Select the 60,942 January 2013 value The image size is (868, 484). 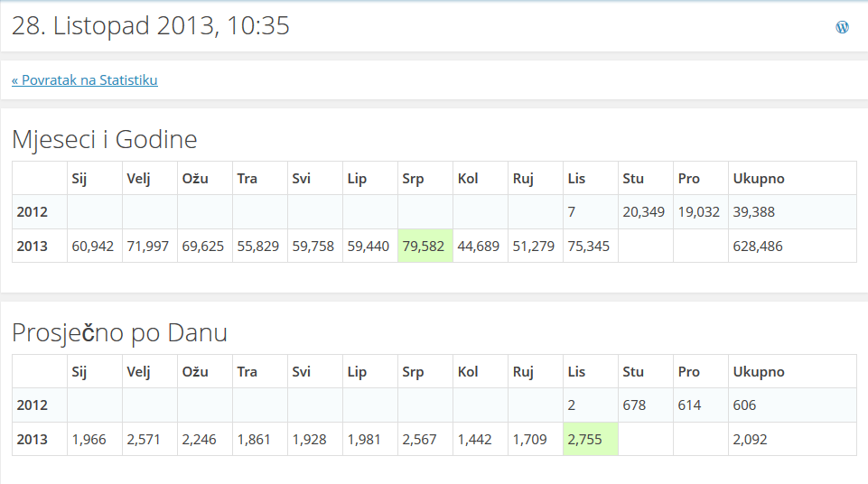(x=93, y=247)
